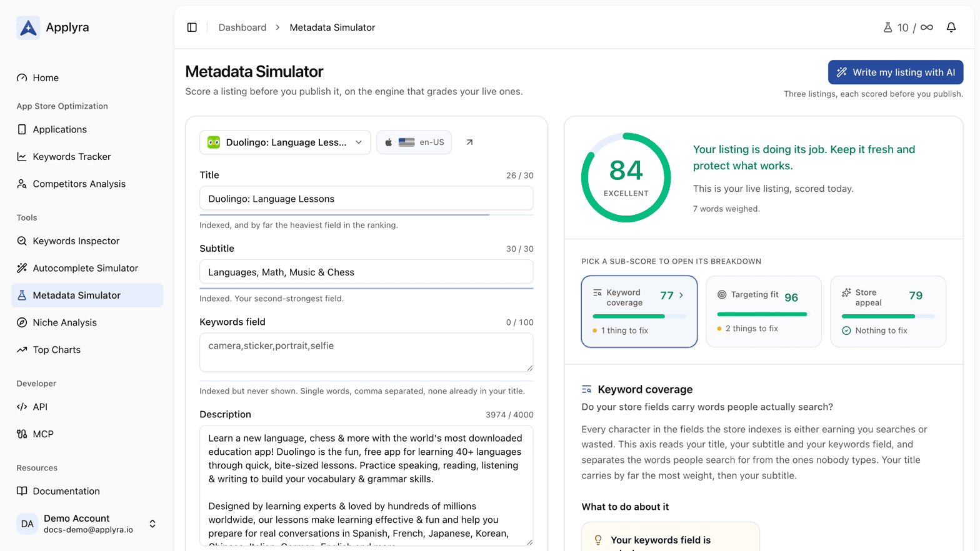The width and height of the screenshot is (980, 551).
Task: Click the Home gauge icon
Action: [x=22, y=78]
